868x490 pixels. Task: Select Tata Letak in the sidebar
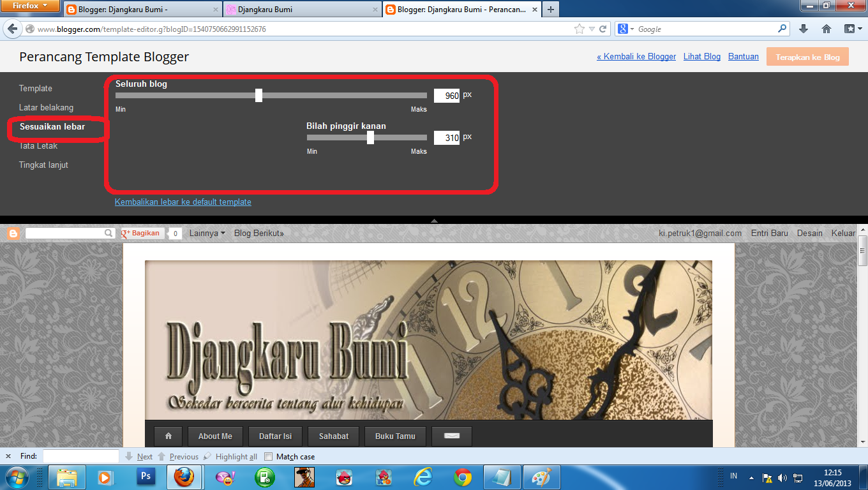[40, 145]
